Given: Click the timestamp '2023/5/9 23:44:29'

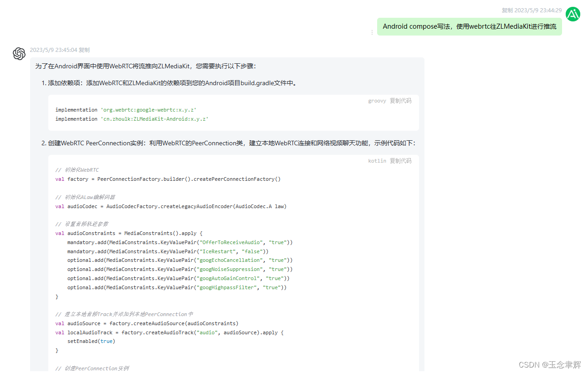Looking at the screenshot, I should [x=538, y=10].
